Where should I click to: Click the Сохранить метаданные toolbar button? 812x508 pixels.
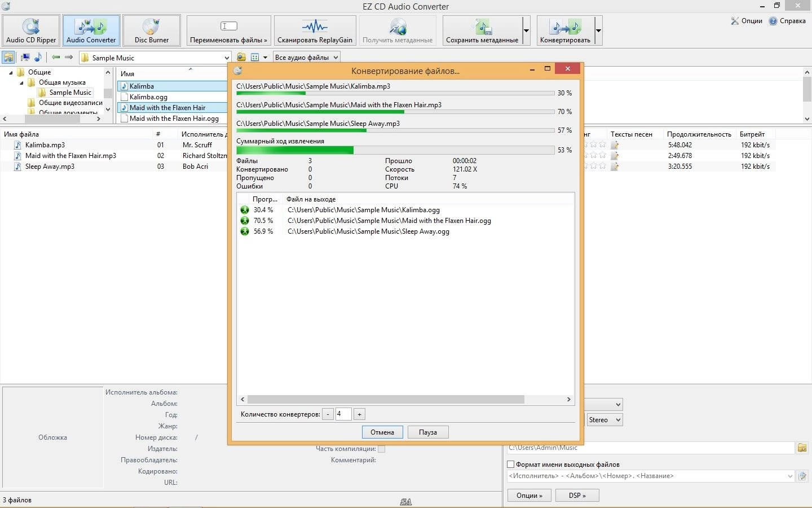pyautogui.click(x=482, y=30)
